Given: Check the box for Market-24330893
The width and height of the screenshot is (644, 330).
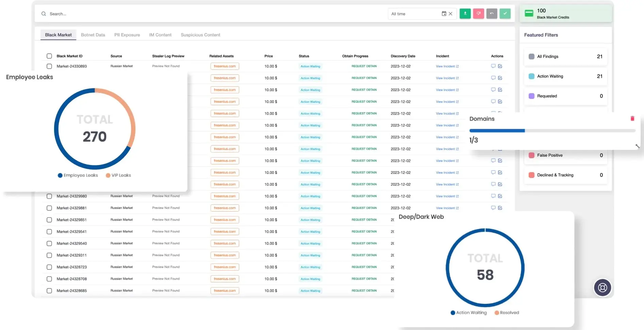Looking at the screenshot, I should [49, 66].
